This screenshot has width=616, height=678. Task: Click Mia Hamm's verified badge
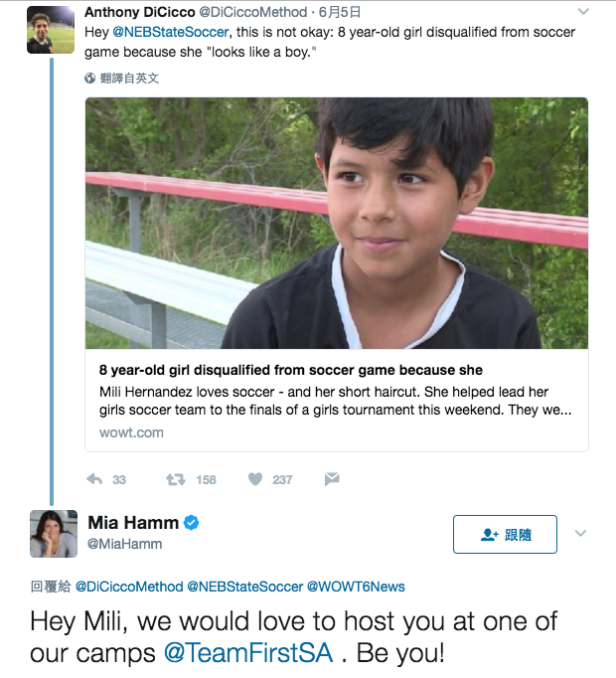[192, 523]
